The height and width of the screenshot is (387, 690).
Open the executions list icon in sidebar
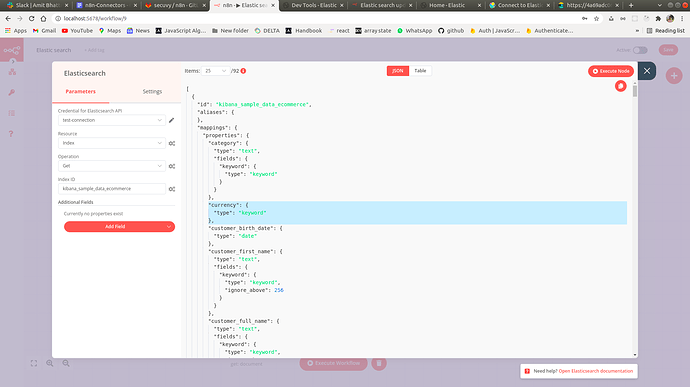(x=11, y=113)
